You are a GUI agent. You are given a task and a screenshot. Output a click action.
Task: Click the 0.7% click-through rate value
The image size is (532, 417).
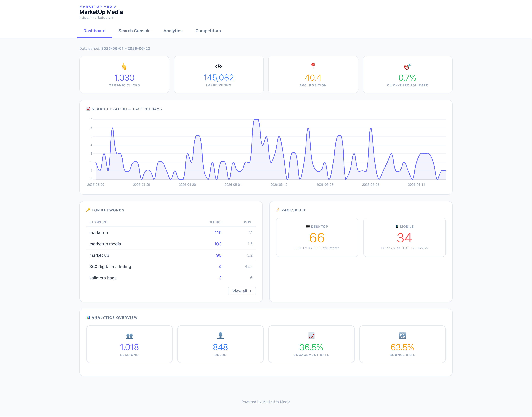(407, 78)
